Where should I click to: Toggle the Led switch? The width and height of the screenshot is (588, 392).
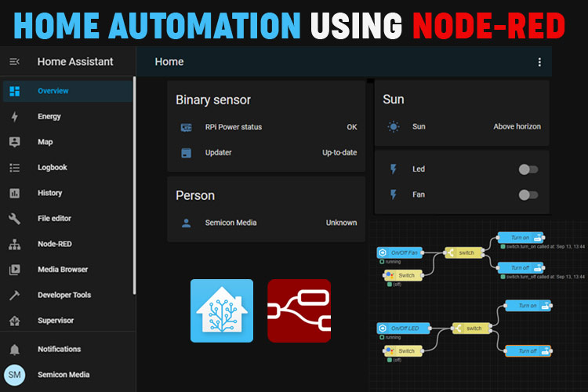(528, 169)
